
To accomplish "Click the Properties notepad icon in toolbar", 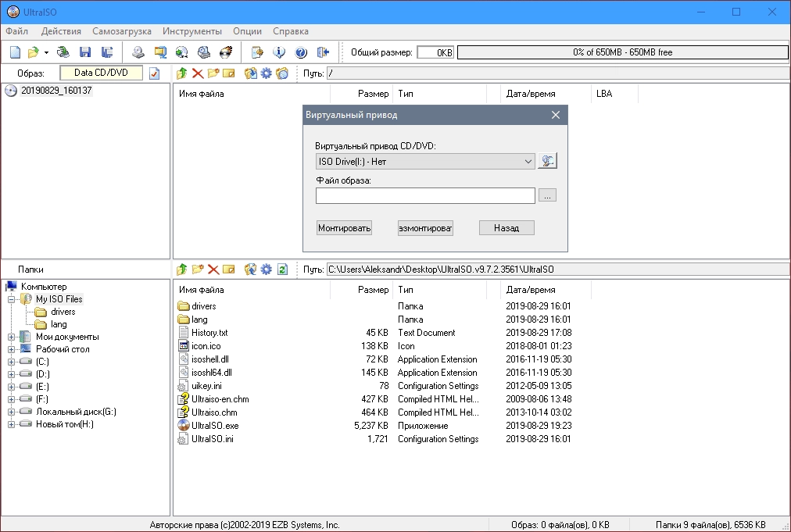I will [x=257, y=52].
